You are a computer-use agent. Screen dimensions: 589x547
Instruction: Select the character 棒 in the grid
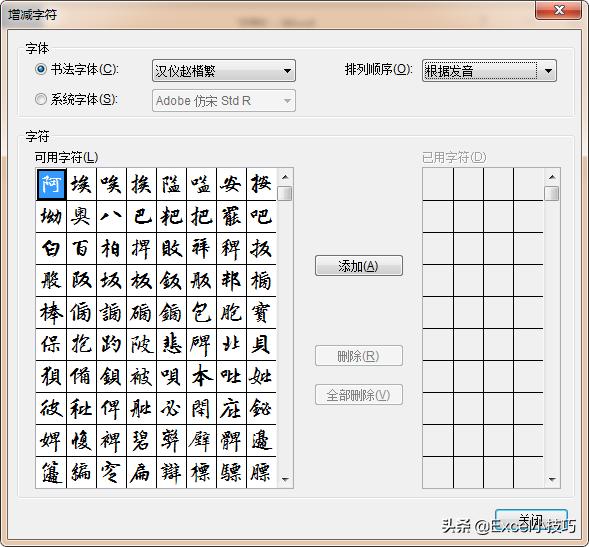coord(51,313)
